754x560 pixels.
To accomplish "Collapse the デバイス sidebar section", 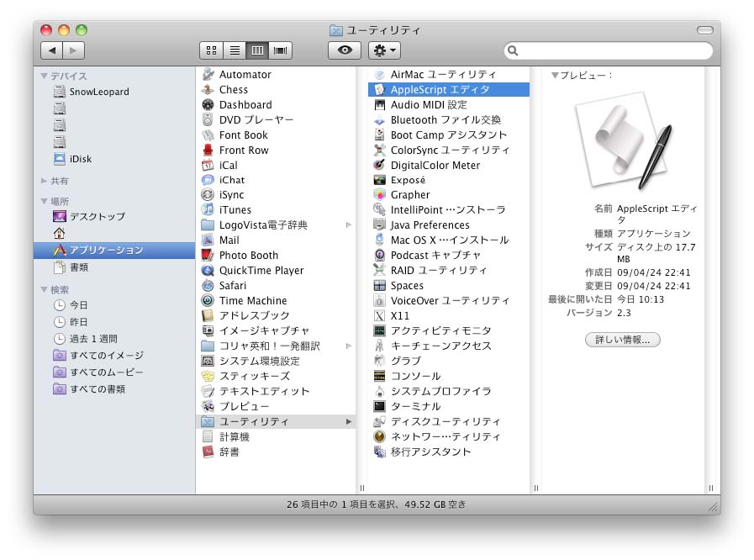I will [45, 76].
